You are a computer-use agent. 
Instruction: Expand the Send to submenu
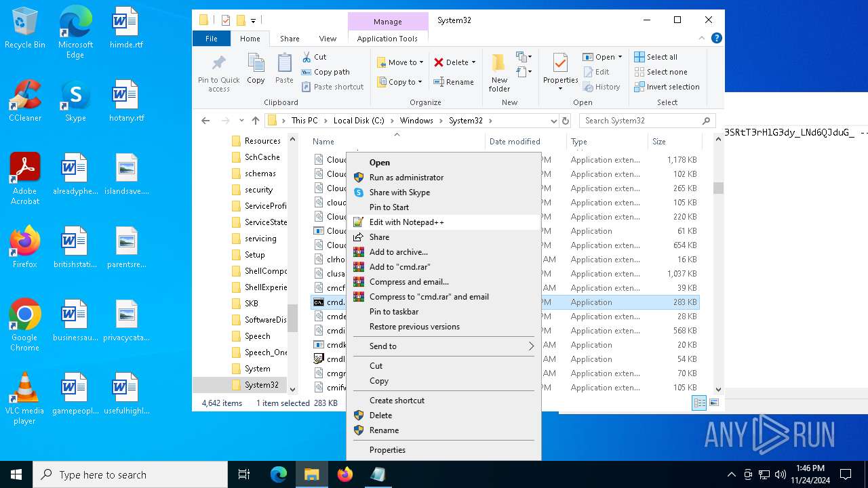pyautogui.click(x=443, y=346)
